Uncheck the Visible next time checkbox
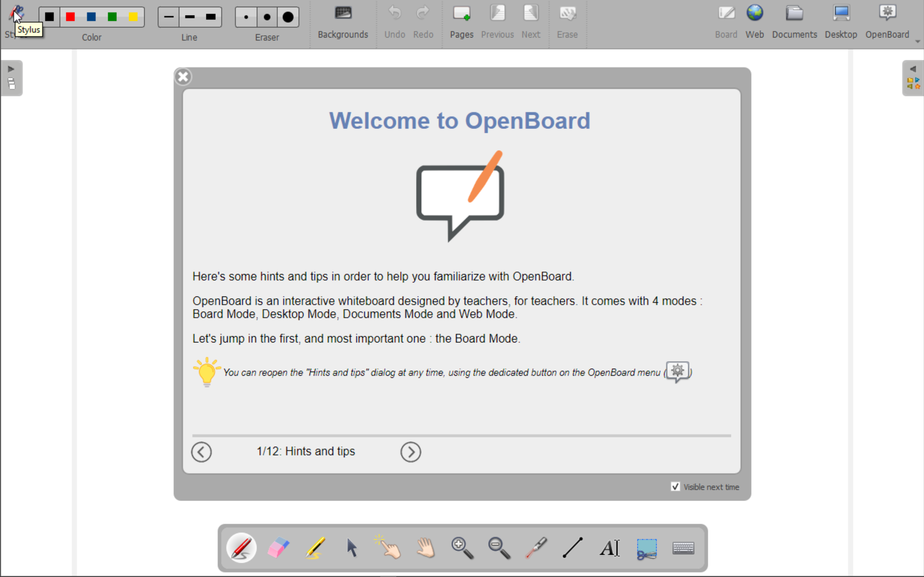Screen dimensions: 924x577 point(675,487)
